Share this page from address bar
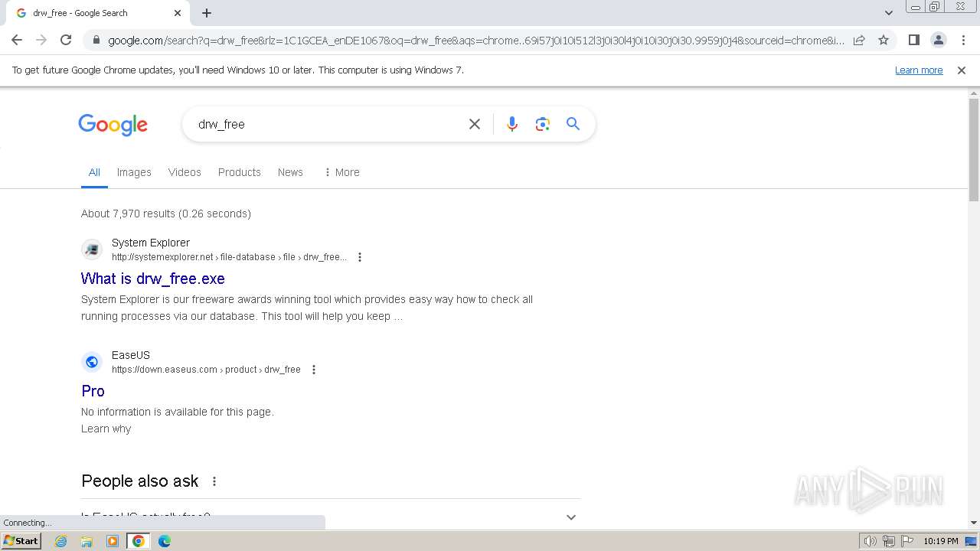The width and height of the screenshot is (980, 551). 859,40
